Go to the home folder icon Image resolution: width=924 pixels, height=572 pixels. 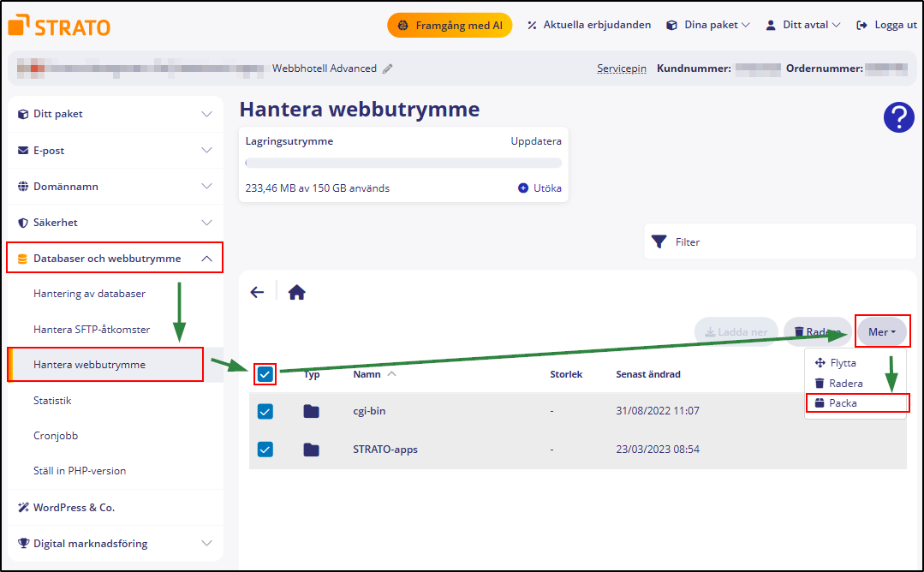point(296,292)
